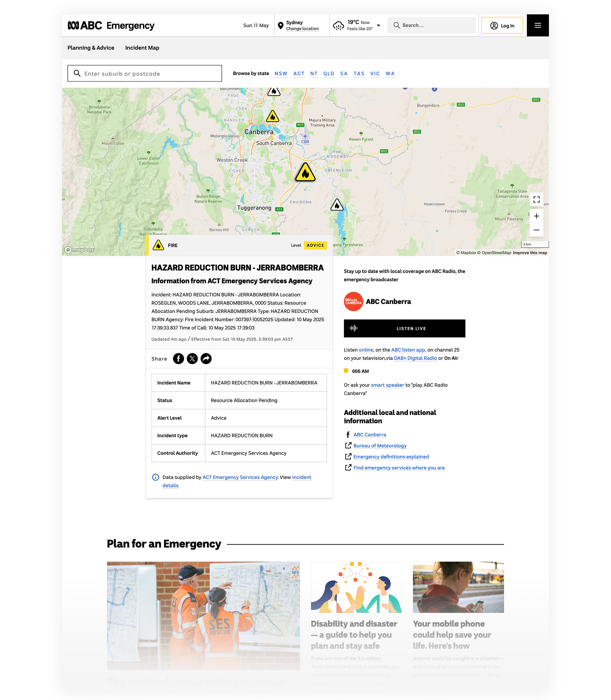Expand the weather dropdown arrow
The image size is (611, 700).
(378, 25)
